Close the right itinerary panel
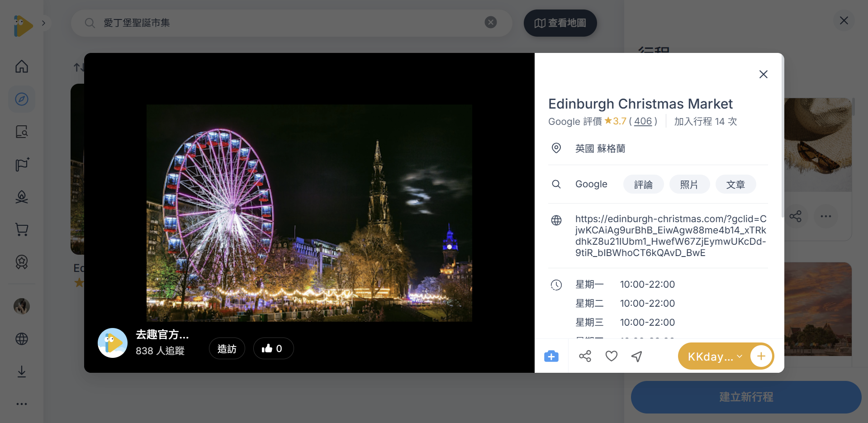Screen dimensions: 868x423 tap(844, 20)
